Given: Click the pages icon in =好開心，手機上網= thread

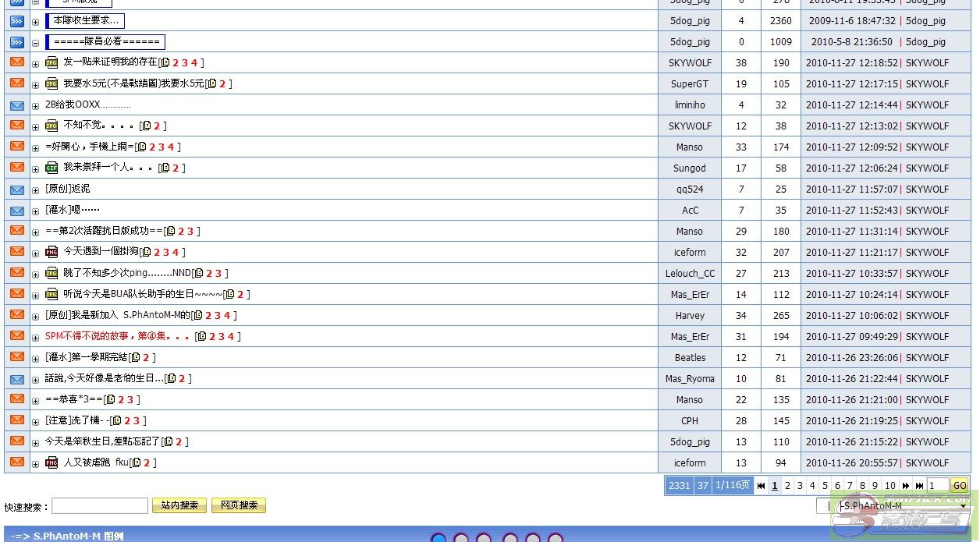Looking at the screenshot, I should point(141,147).
